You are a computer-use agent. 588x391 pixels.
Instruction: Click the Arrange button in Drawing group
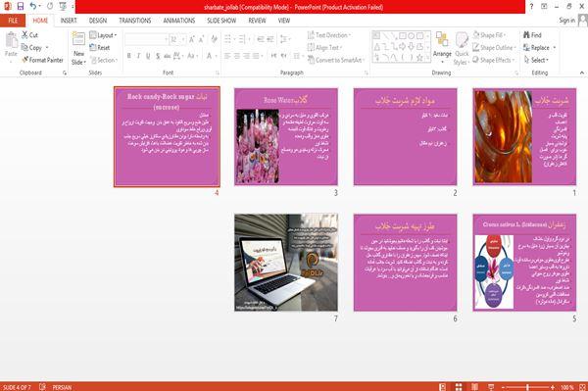coord(442,46)
